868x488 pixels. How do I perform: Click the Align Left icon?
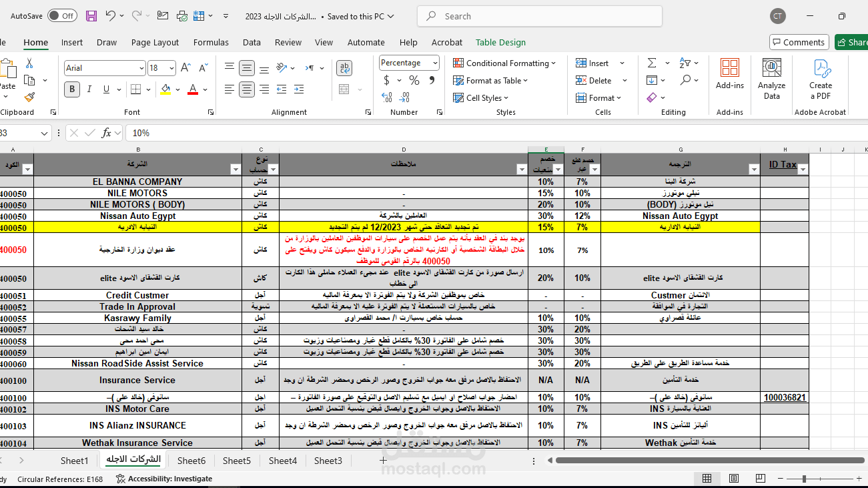pos(230,89)
